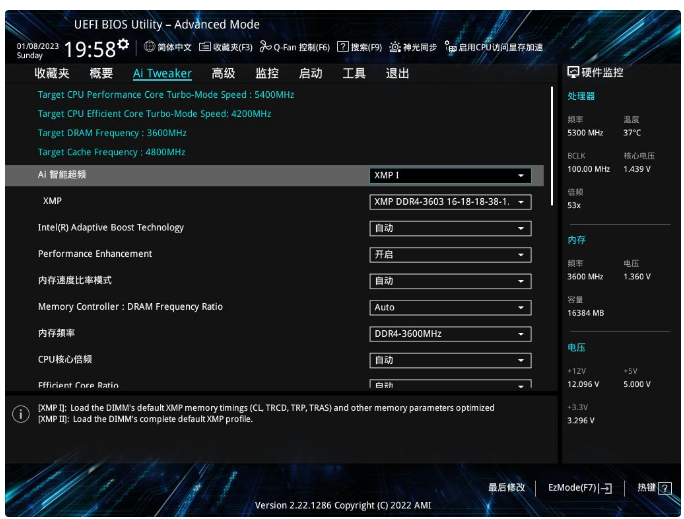Change Performance Enhancement 开启 setting

449,255
